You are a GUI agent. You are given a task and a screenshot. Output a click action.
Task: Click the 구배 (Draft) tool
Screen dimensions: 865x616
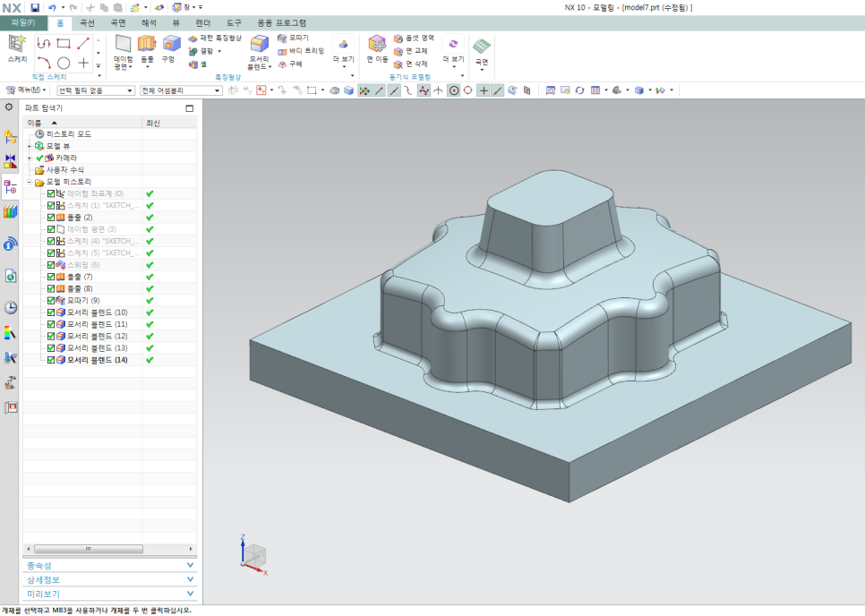tap(290, 64)
